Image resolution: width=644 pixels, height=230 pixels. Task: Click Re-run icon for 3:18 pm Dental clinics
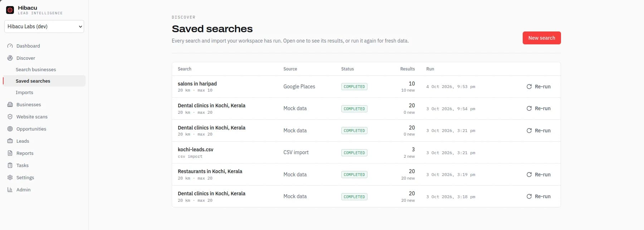[529, 196]
